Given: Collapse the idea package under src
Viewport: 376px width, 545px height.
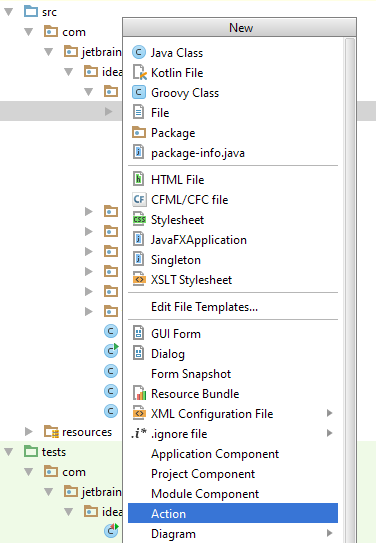Looking at the screenshot, I should [69, 72].
